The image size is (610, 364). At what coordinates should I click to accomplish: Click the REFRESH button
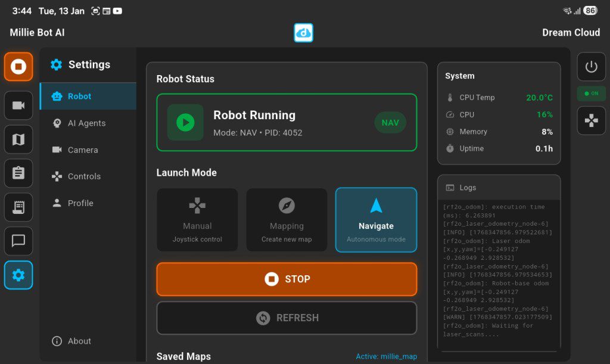(287, 318)
